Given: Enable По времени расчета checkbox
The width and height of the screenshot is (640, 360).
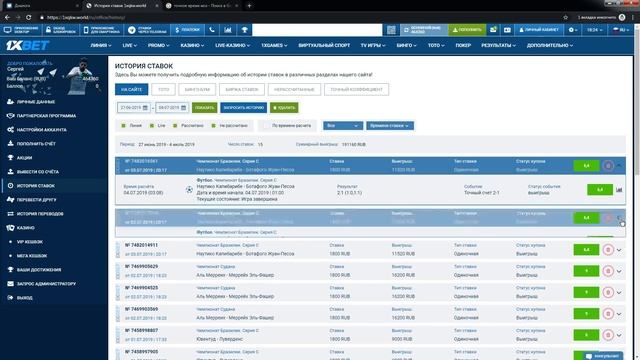Looking at the screenshot, I should coord(266,126).
